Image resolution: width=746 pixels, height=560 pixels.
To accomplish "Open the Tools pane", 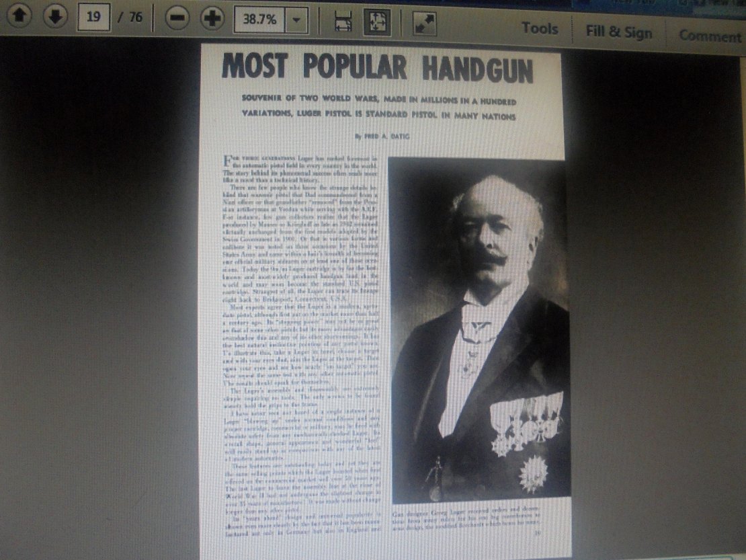I will click(540, 28).
